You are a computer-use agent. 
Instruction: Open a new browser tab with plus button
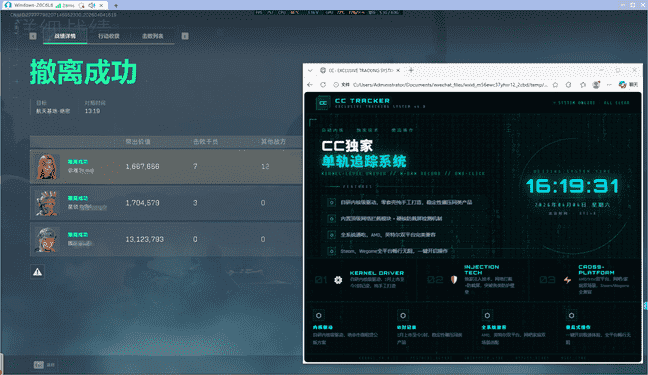pos(411,70)
